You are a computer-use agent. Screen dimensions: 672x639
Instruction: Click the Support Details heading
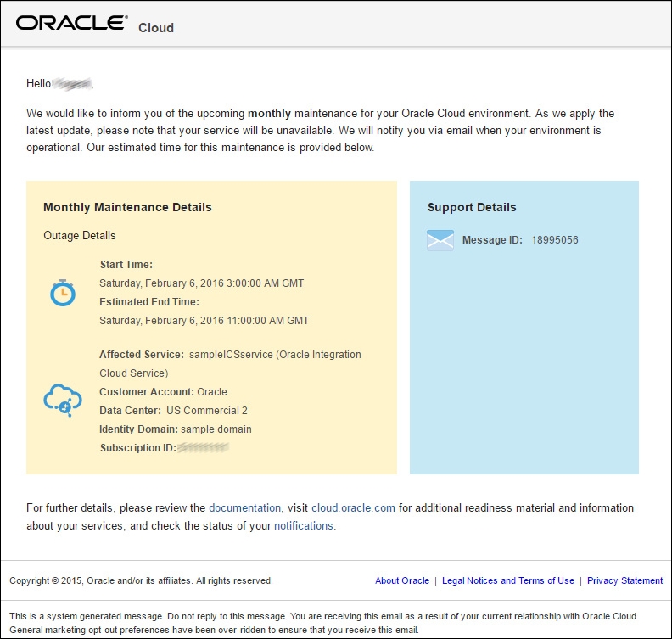pos(472,207)
